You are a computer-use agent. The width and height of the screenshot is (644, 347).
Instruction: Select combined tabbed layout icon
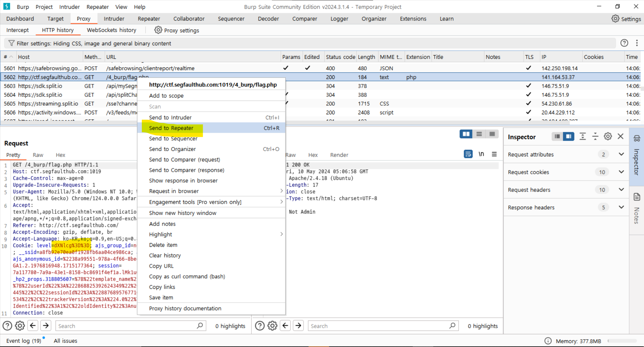click(x=492, y=134)
